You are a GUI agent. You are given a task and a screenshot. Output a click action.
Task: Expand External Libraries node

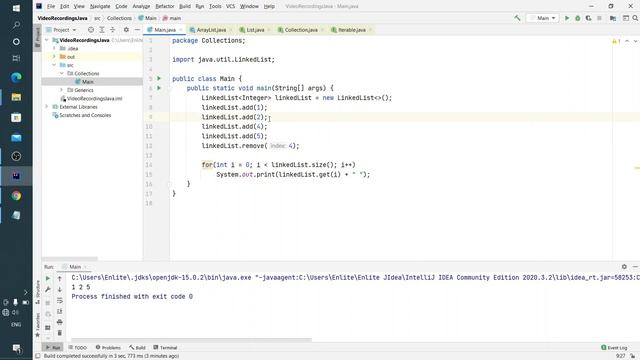pos(47,107)
